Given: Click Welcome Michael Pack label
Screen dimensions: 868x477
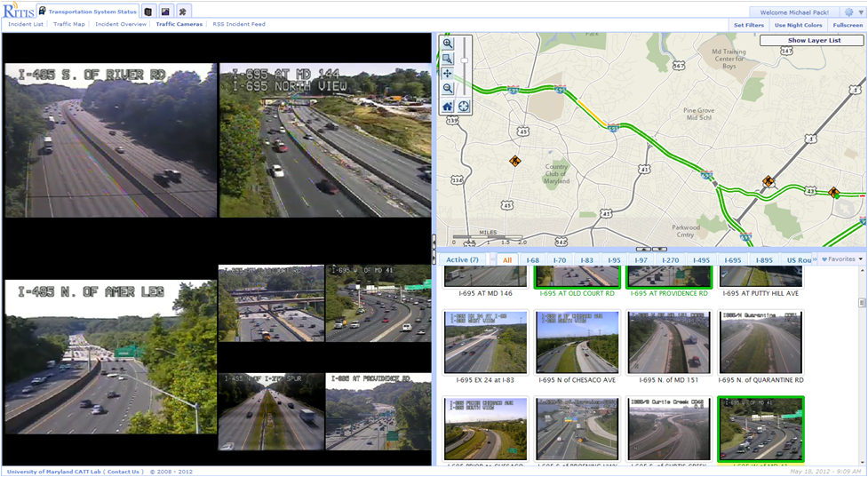Looking at the screenshot, I should [794, 12].
